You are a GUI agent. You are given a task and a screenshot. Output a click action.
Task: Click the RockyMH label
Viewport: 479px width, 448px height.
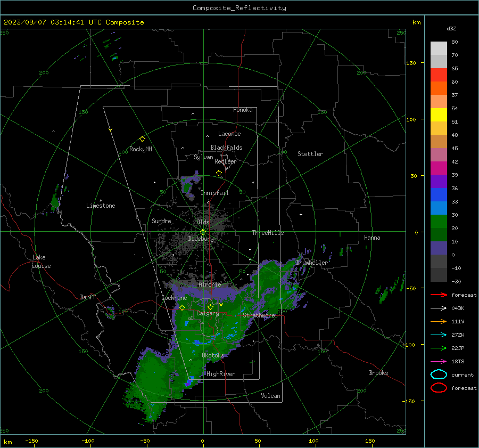click(141, 149)
